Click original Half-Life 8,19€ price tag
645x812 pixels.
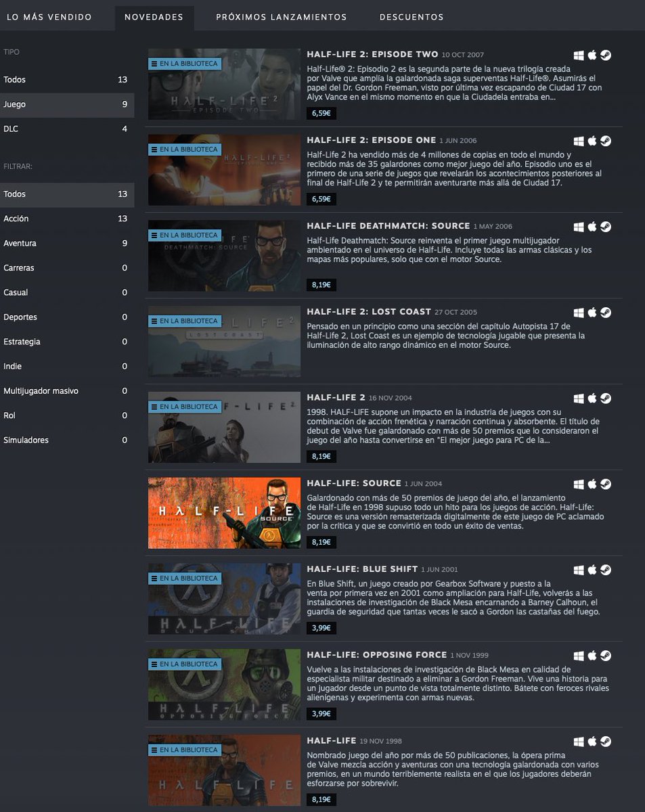pos(321,800)
